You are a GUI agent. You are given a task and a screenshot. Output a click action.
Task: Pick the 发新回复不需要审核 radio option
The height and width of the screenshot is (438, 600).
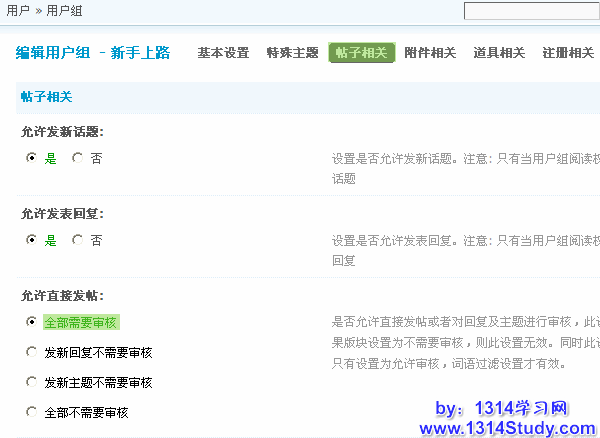coord(31,352)
